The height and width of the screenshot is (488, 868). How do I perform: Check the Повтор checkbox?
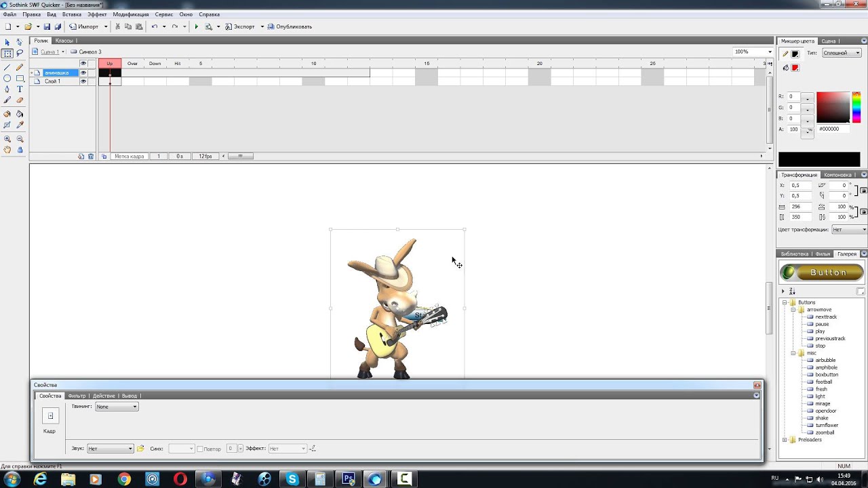(200, 449)
